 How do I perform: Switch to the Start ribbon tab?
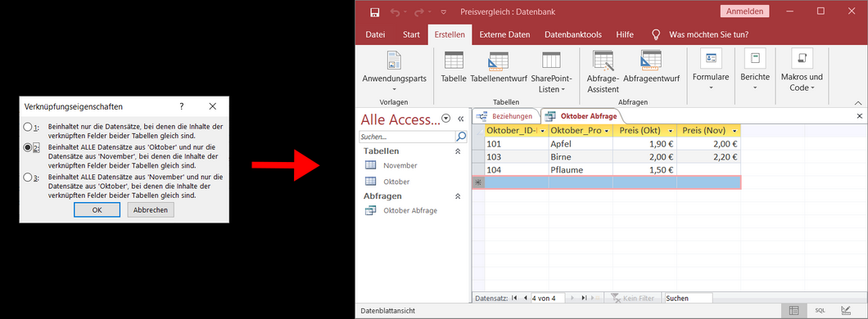pyautogui.click(x=411, y=34)
